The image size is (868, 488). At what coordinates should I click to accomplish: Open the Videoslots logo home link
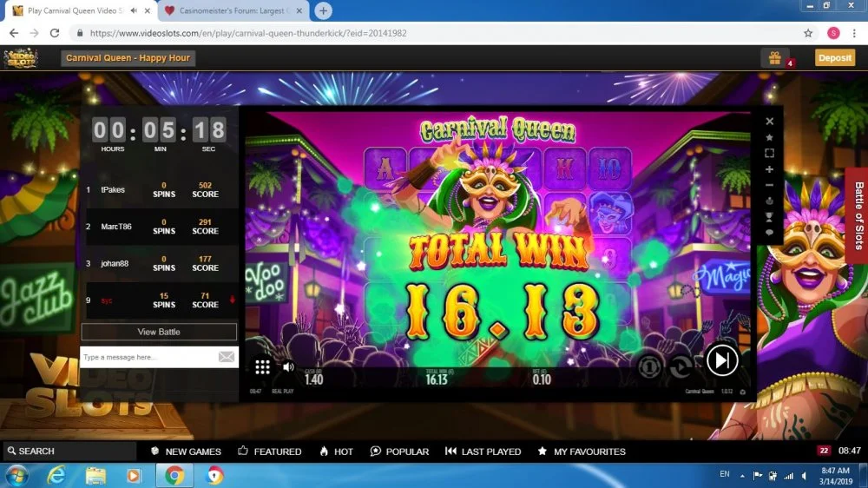point(21,57)
